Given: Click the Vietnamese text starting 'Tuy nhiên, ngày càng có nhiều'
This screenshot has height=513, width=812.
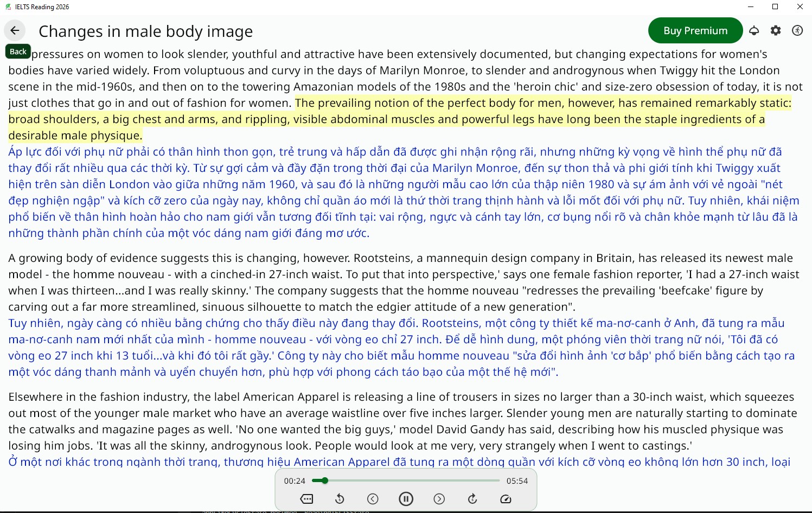Looking at the screenshot, I should [401, 348].
